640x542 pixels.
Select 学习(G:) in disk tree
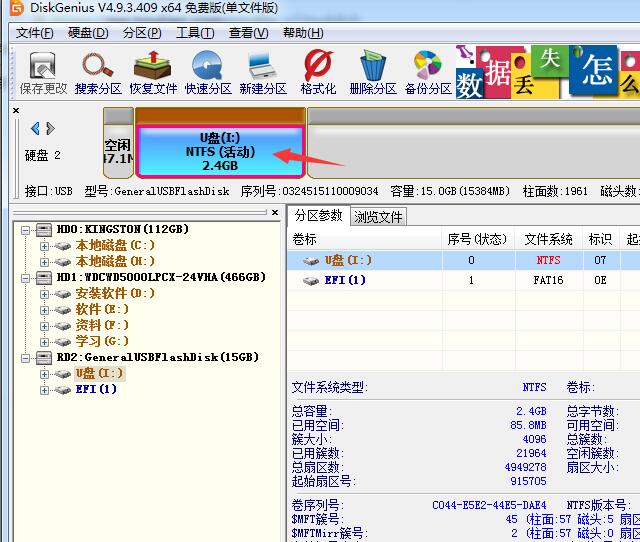click(102, 341)
